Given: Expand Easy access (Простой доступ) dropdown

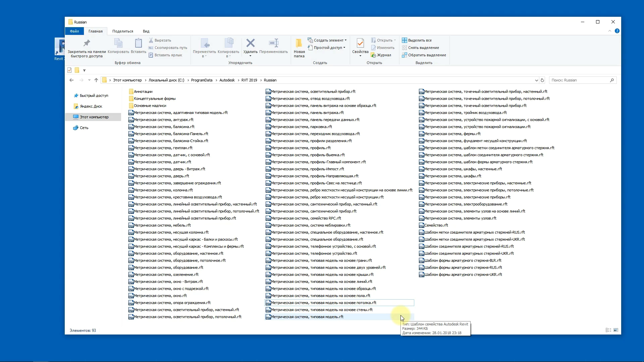Looking at the screenshot, I should (x=327, y=48).
